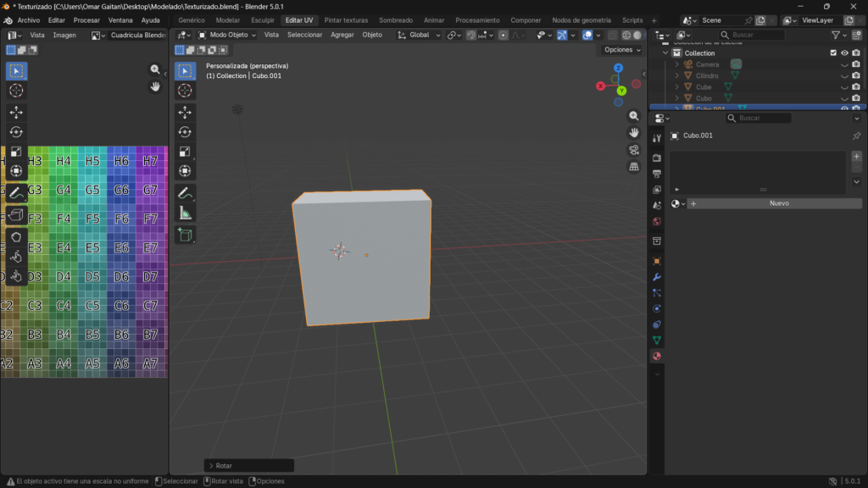Toggle overlays display in 3D viewport

587,35
